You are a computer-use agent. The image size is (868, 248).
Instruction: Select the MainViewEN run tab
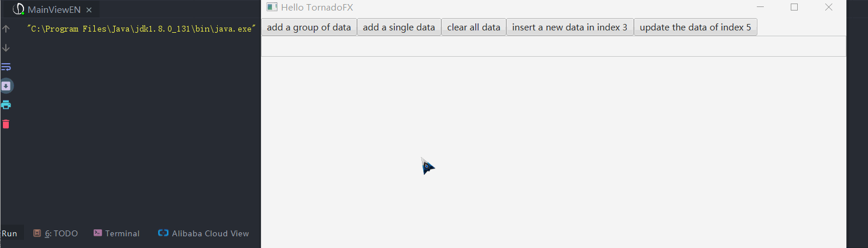tap(53, 10)
